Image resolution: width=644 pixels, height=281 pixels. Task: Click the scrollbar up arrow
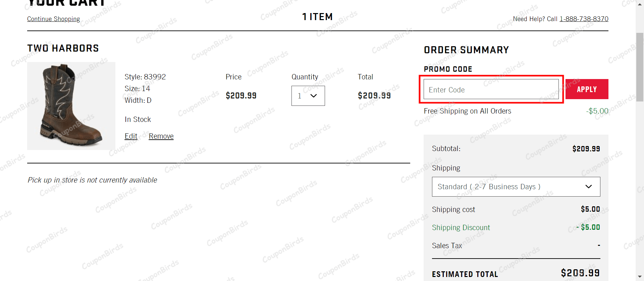[x=640, y=4]
